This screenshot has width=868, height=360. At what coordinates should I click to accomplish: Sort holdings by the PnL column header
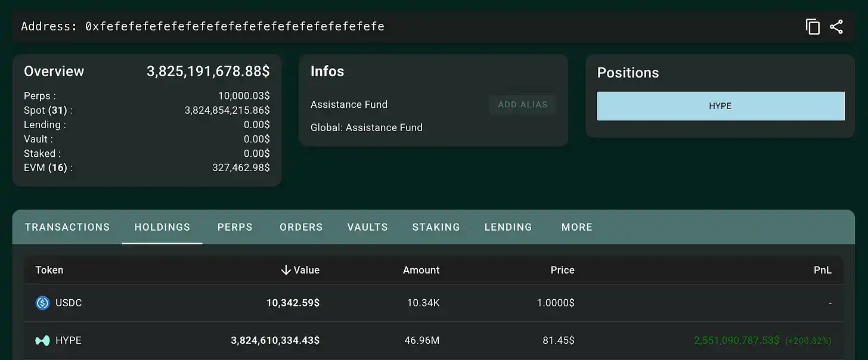click(823, 270)
